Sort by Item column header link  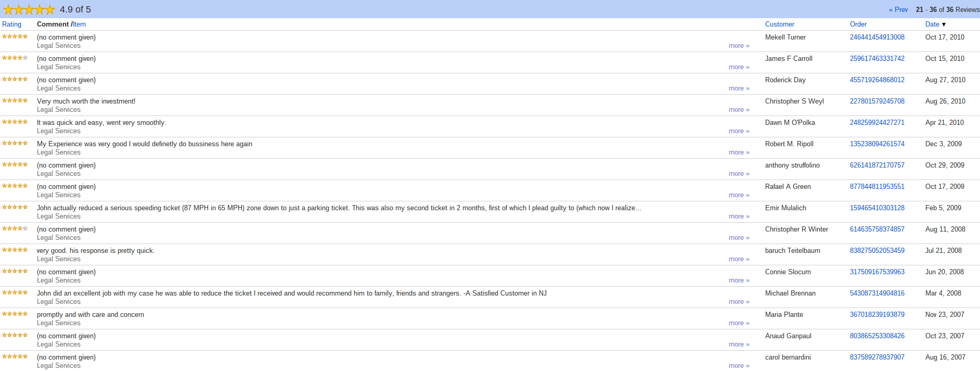coord(79,24)
